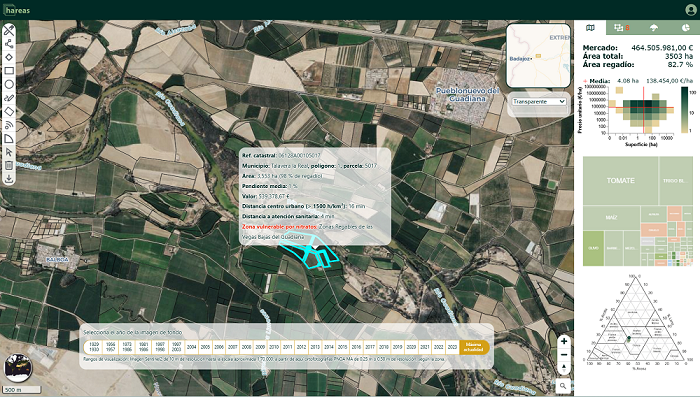700x397 pixels.
Task: Open the map search magnifier
Action: (x=563, y=386)
